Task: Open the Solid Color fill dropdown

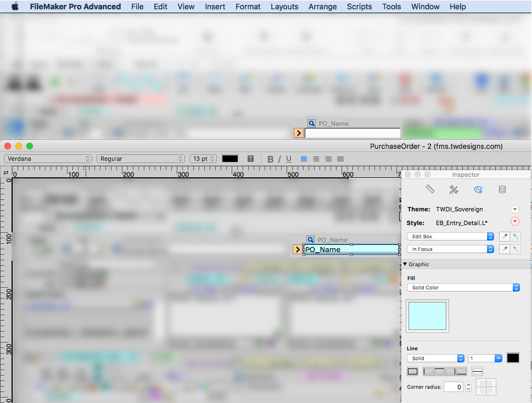Action: (463, 288)
